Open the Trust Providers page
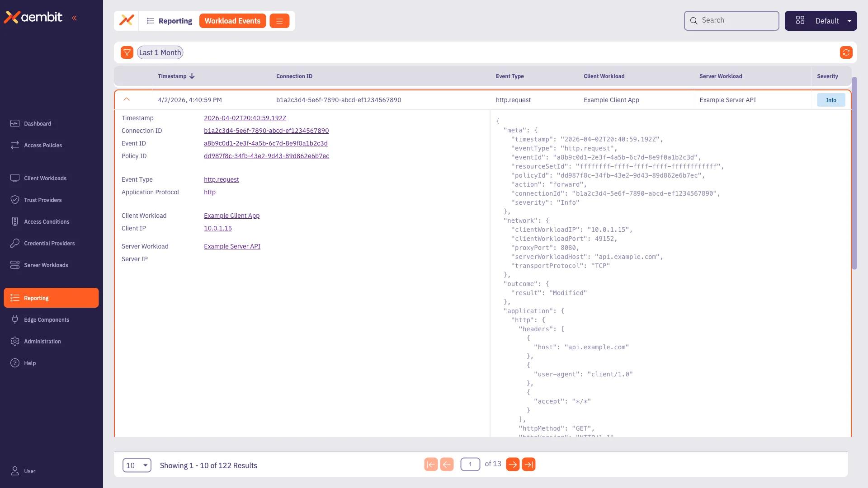This screenshot has width=868, height=488. (43, 200)
